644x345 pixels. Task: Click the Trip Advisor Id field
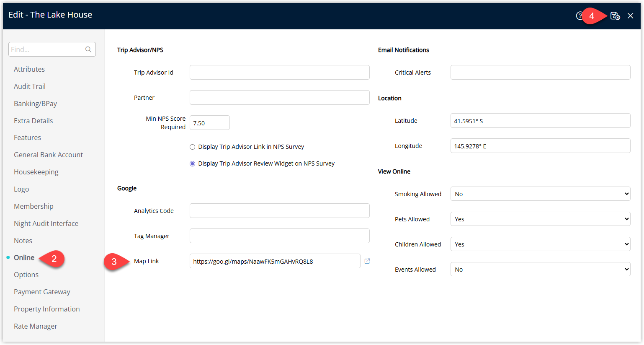280,72
